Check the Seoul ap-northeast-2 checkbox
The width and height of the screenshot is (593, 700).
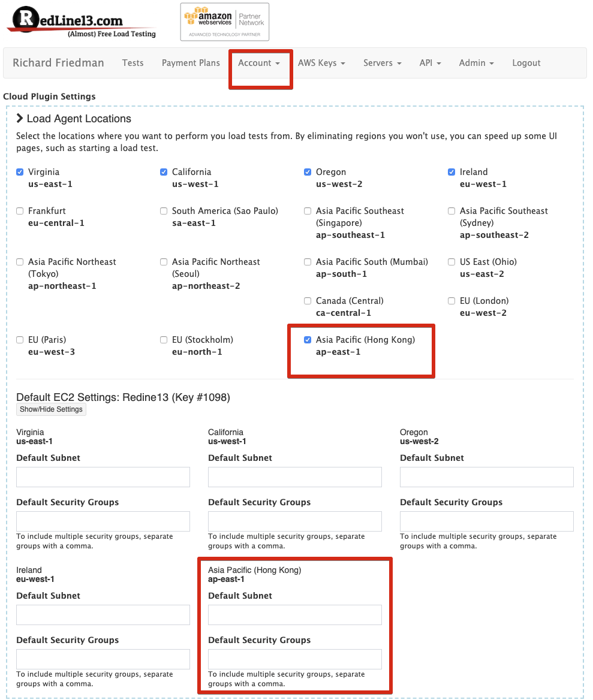[x=164, y=262]
